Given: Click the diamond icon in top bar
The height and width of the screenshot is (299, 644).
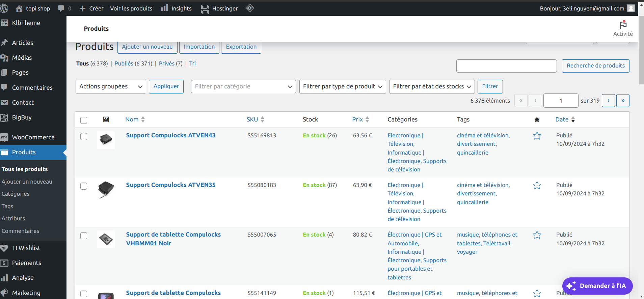Looking at the screenshot, I should (249, 8).
